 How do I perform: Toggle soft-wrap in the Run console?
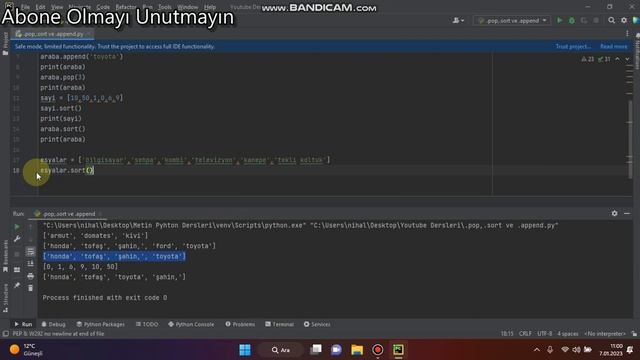click(31, 251)
